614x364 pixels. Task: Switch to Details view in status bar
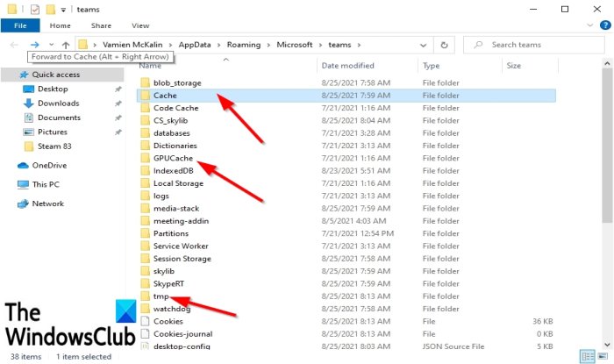point(588,356)
